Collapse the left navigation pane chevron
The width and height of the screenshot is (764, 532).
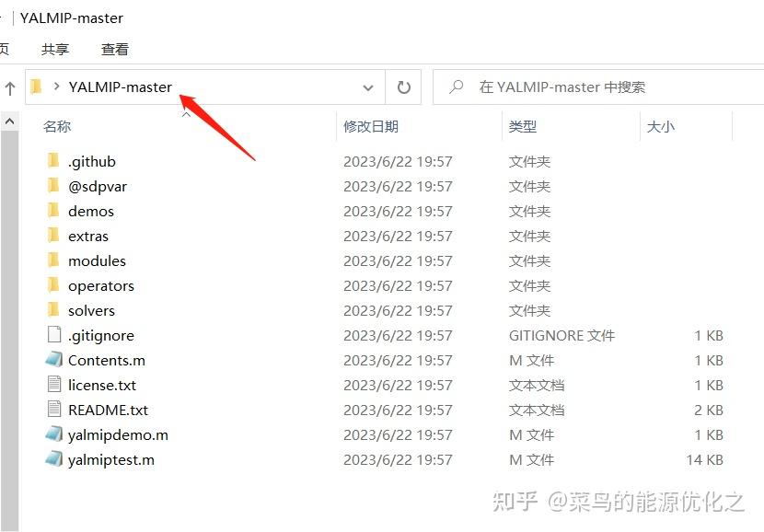point(8,121)
